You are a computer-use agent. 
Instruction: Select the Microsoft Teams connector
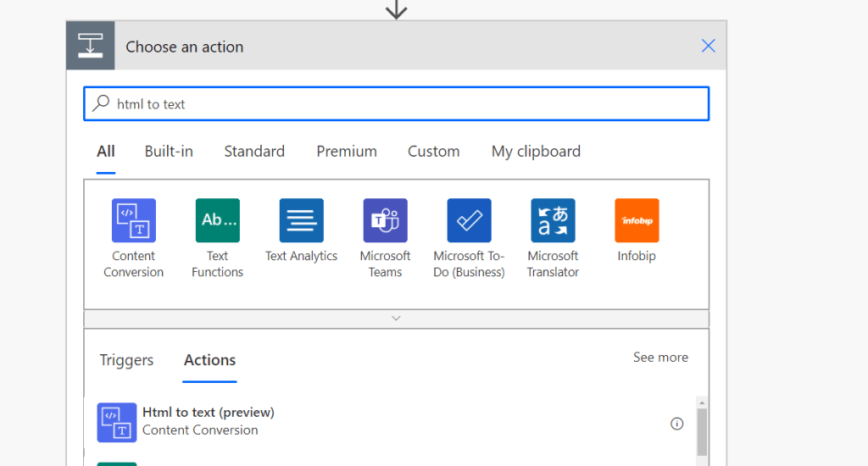pyautogui.click(x=385, y=220)
